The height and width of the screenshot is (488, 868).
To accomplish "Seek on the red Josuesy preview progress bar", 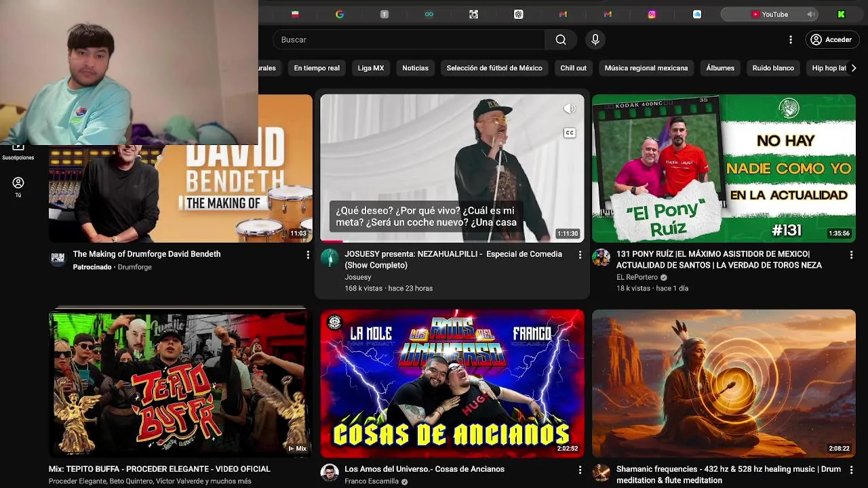I will point(452,241).
